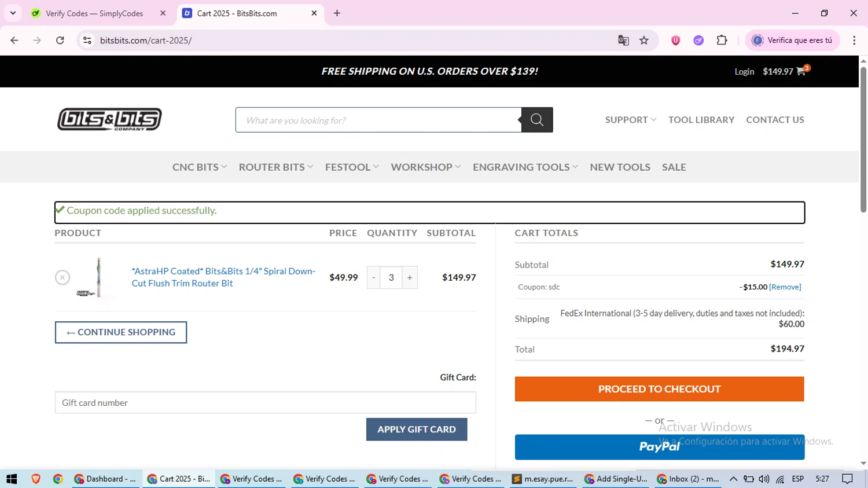868x488 pixels.
Task: Open Dashboard window in taskbar
Action: pos(106,479)
